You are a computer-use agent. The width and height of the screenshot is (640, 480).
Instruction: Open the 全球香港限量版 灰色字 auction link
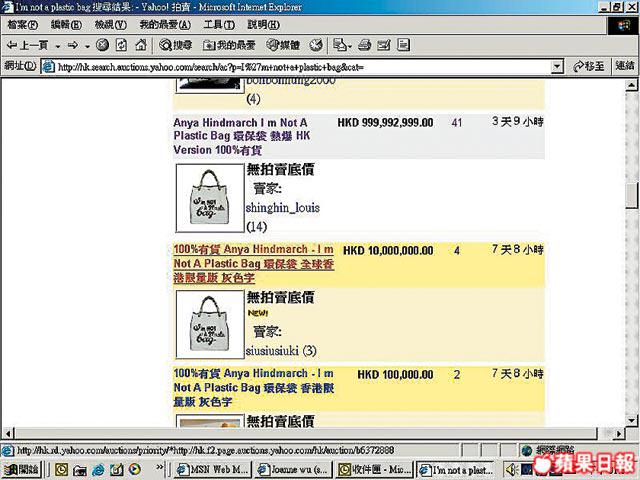(253, 264)
